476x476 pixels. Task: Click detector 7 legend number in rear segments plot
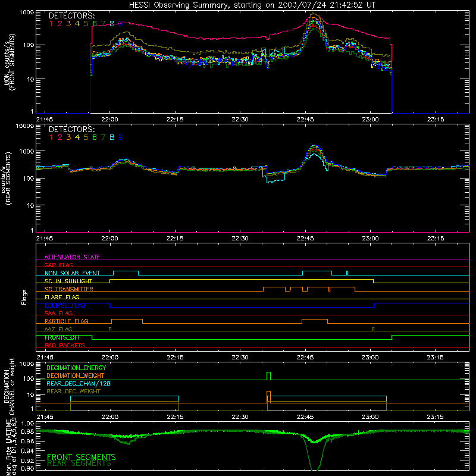(x=103, y=137)
